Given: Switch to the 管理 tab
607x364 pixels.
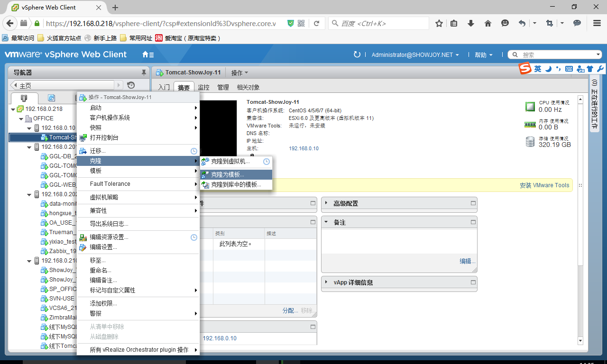Looking at the screenshot, I should pos(223,88).
